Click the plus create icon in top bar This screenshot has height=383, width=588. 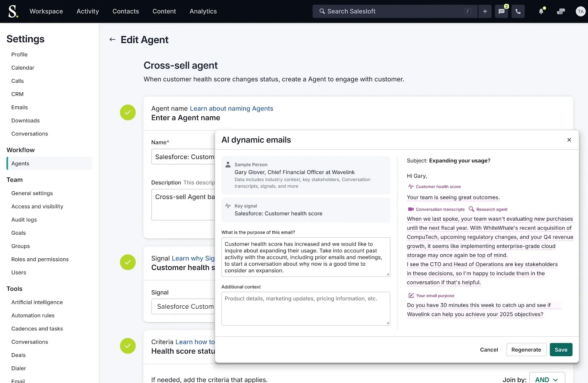point(485,11)
